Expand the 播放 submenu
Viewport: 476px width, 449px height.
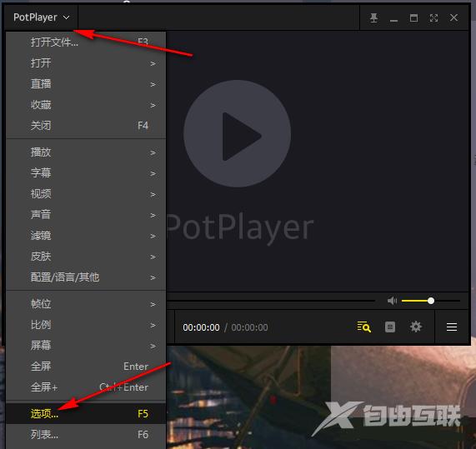[x=86, y=152]
